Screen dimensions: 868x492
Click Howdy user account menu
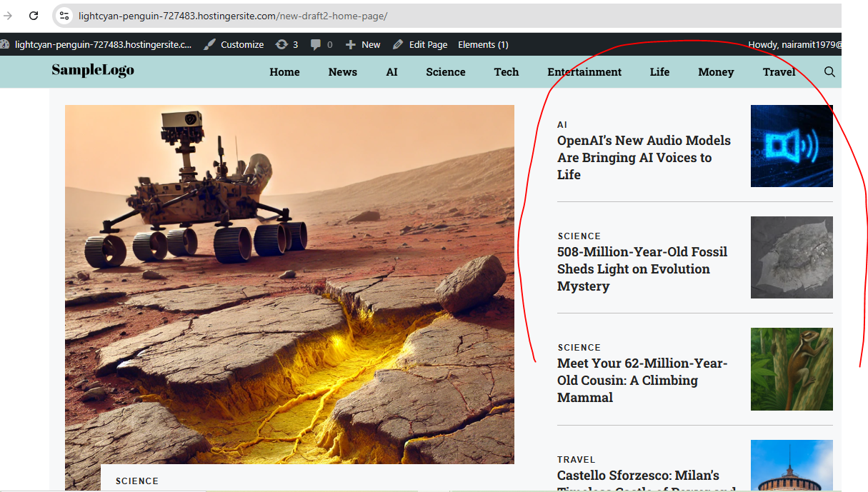(x=794, y=44)
